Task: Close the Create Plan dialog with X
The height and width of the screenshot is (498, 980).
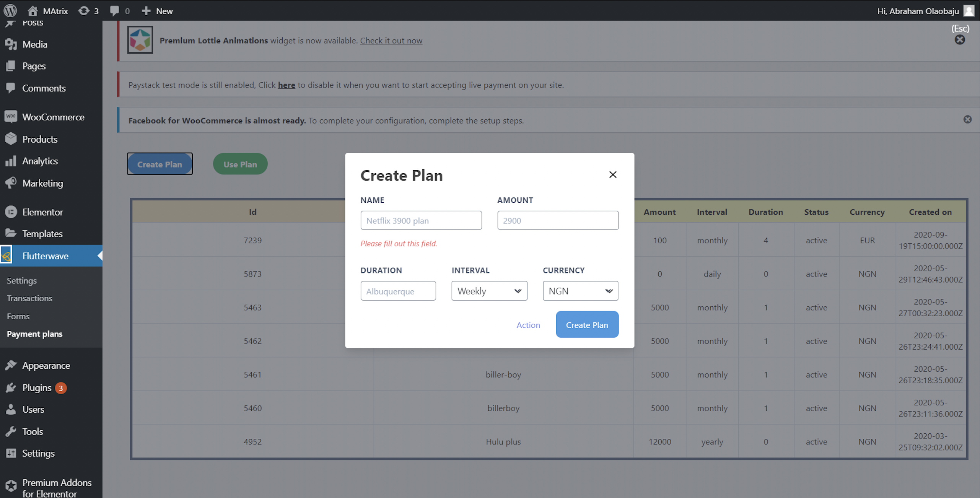Action: [612, 175]
